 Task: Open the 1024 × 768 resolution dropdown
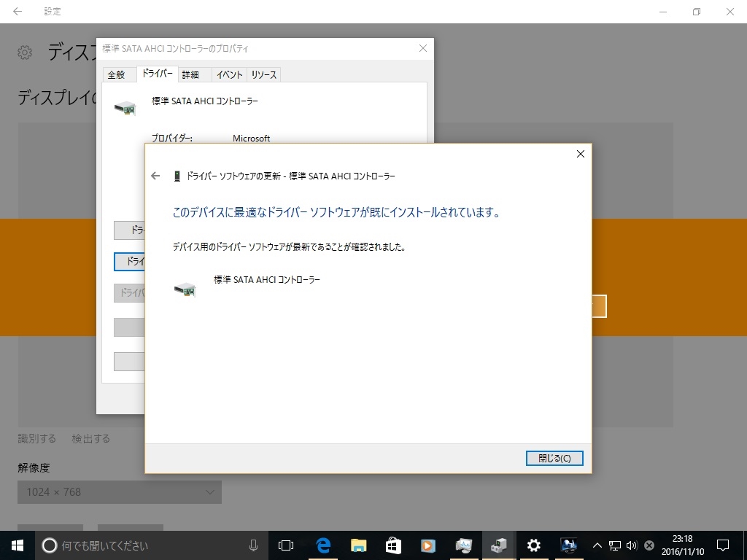120,492
